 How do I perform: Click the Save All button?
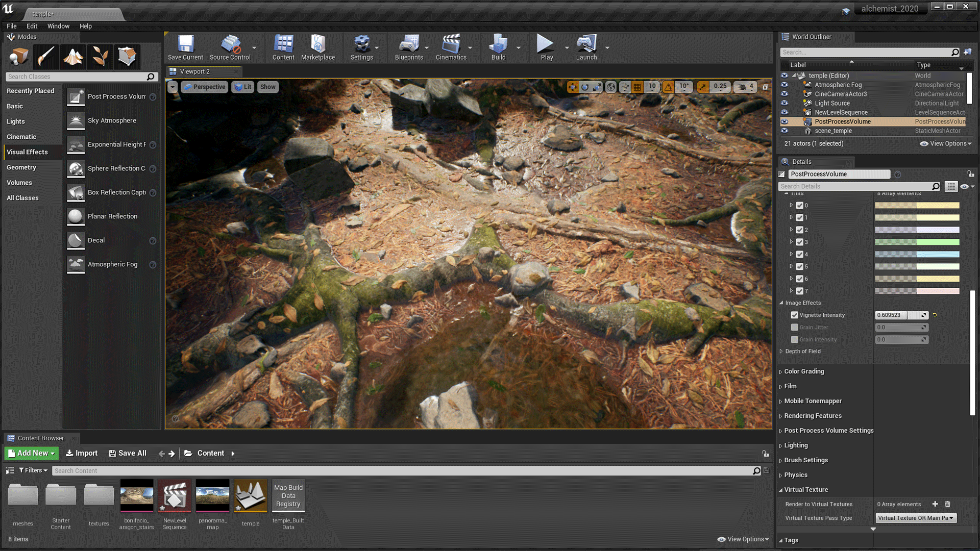(128, 453)
